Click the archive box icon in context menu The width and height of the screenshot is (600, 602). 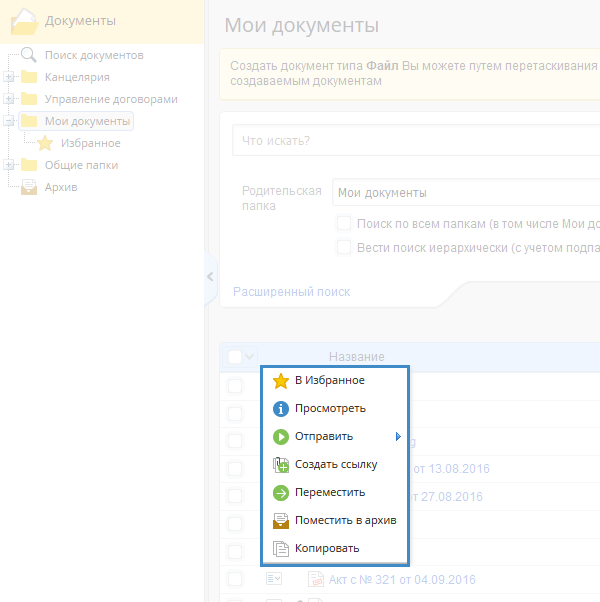coord(281,521)
